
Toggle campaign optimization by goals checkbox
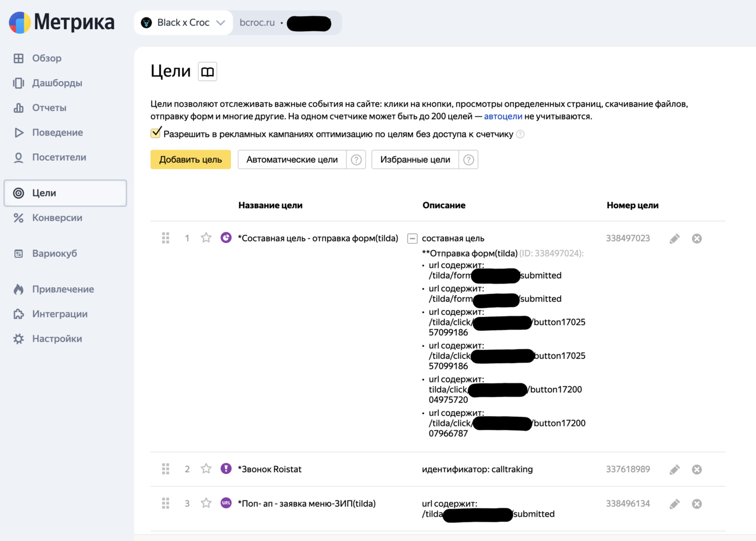[156, 134]
